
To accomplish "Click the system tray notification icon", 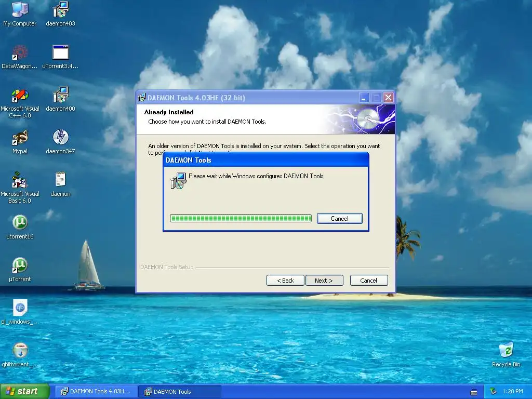I will pyautogui.click(x=493, y=391).
